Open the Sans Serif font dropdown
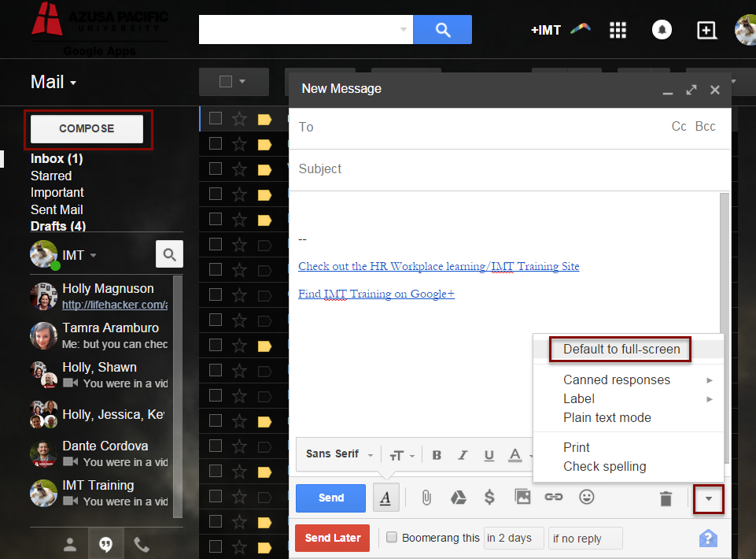 339,454
